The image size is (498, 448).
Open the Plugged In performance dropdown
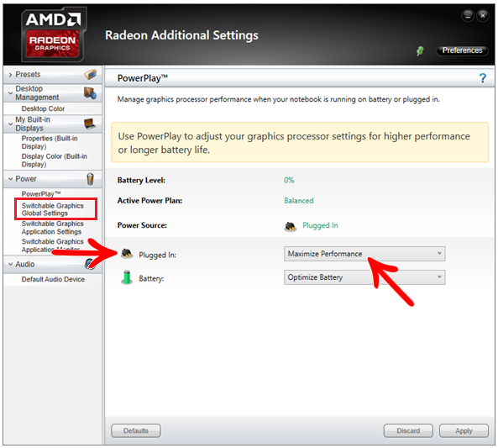364,254
